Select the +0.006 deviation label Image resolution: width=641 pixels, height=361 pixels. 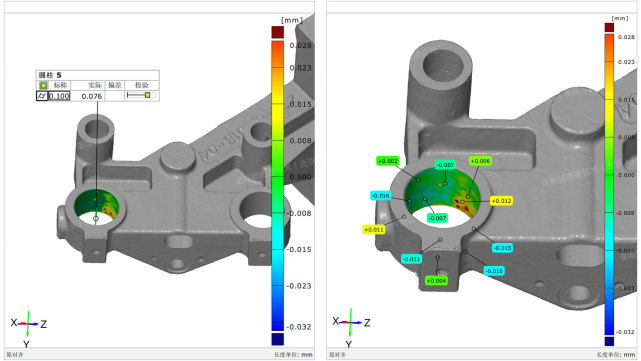point(480,161)
